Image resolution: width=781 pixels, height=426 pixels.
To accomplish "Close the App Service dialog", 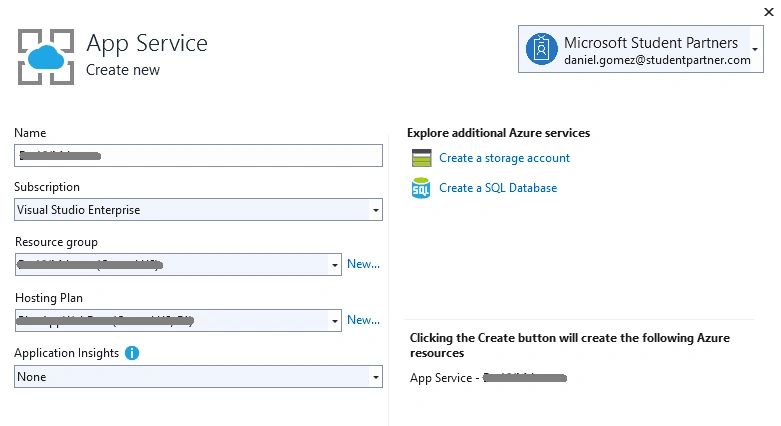I will pyautogui.click(x=769, y=11).
